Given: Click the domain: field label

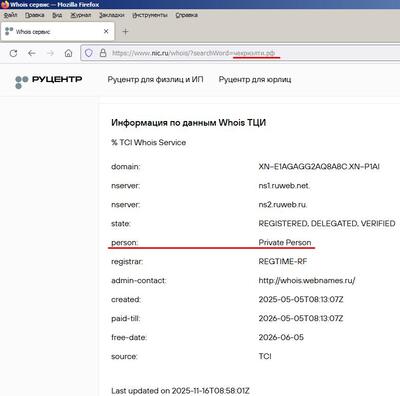Looking at the screenshot, I should 126,166.
